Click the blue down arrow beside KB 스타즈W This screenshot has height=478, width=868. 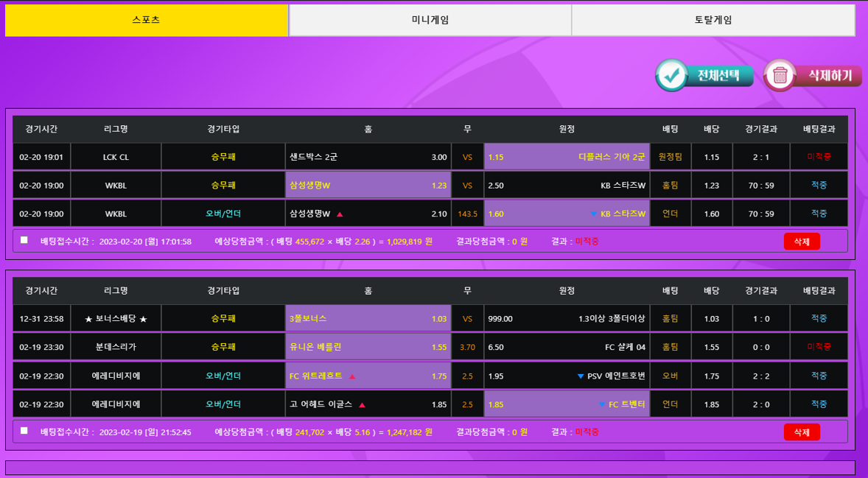point(594,214)
